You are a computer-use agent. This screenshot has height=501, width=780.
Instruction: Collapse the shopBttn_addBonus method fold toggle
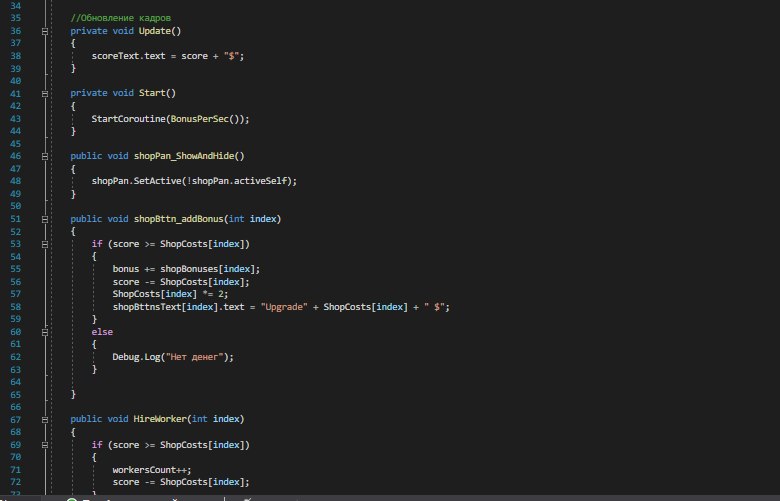[x=45, y=219]
